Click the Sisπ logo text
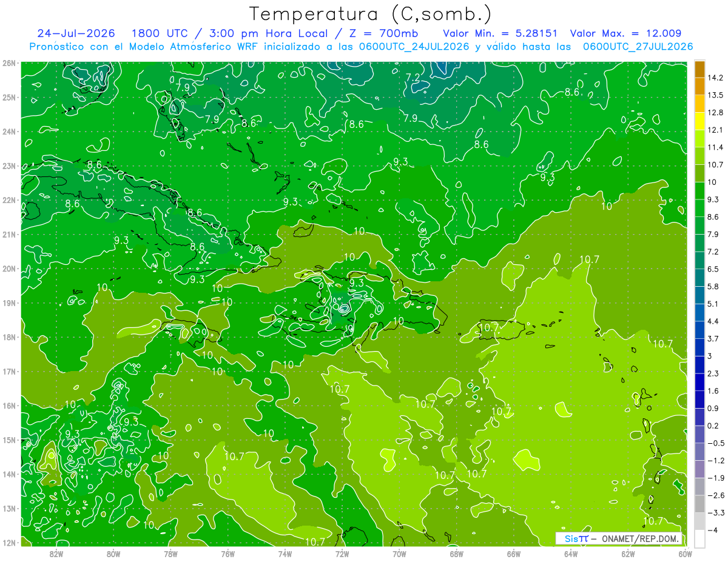Screen dimensions: 728x562 (576, 538)
